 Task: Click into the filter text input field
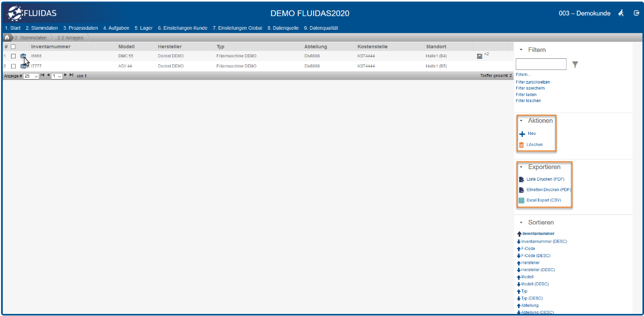coord(541,64)
